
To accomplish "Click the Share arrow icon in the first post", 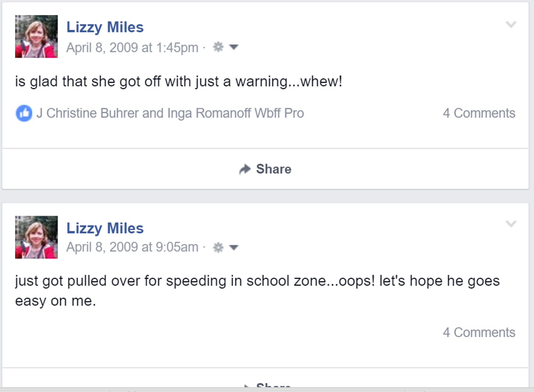I will coord(245,169).
